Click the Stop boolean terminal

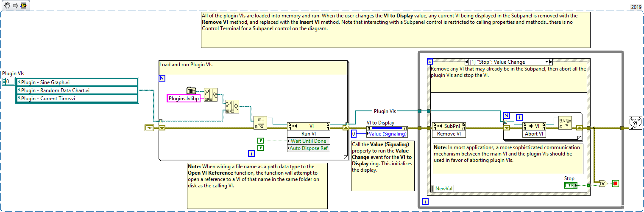pos(570,185)
